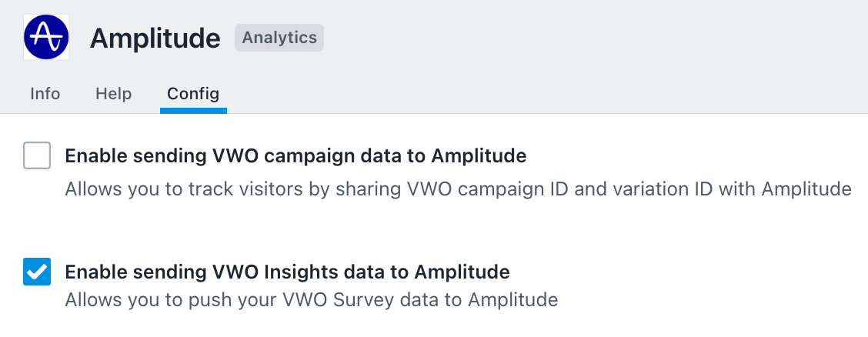The image size is (868, 337).
Task: Click the white checkmark in the Insights checkbox
Action: click(x=37, y=272)
